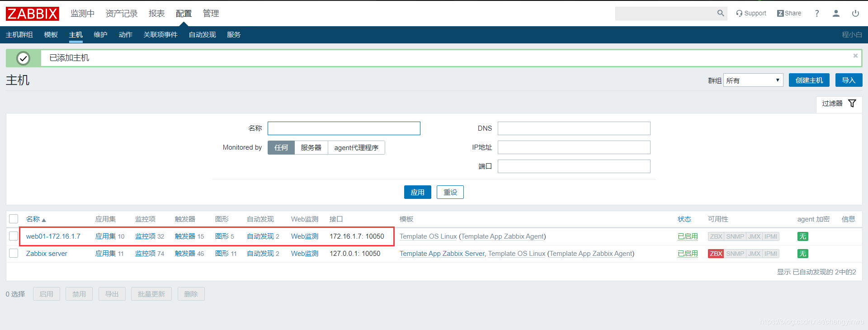Image resolution: width=868 pixels, height=330 pixels.
Task: Go to Actions submenu
Action: (x=125, y=35)
